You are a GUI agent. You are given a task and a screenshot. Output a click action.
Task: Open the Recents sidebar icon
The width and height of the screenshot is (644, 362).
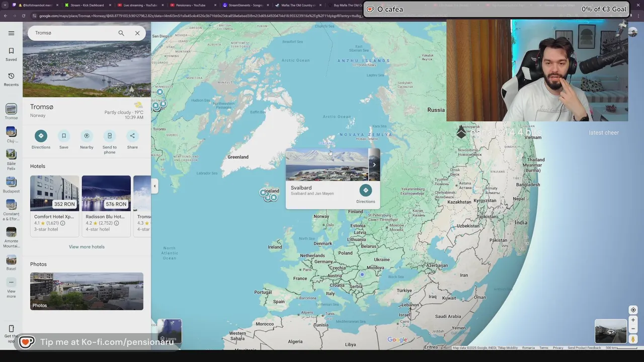(11, 79)
